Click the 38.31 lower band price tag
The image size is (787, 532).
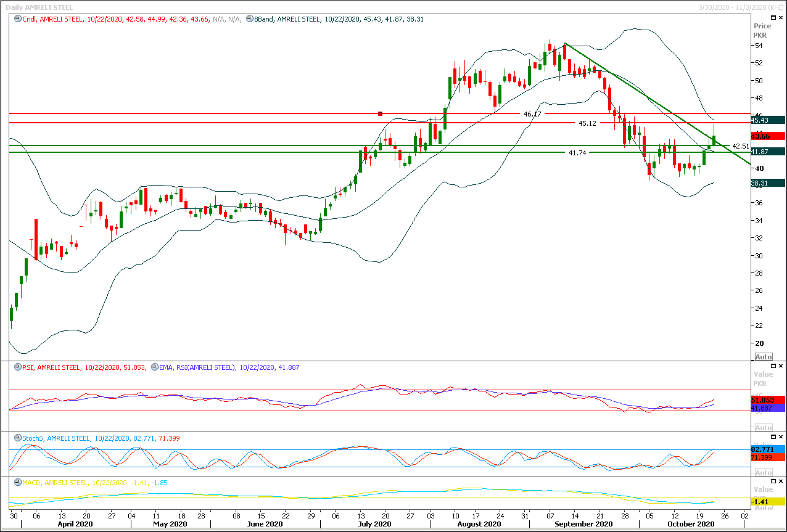[x=768, y=183]
